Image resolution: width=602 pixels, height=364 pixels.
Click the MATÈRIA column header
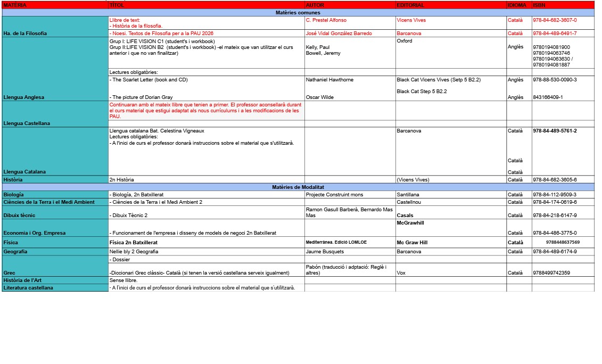pos(14,5)
